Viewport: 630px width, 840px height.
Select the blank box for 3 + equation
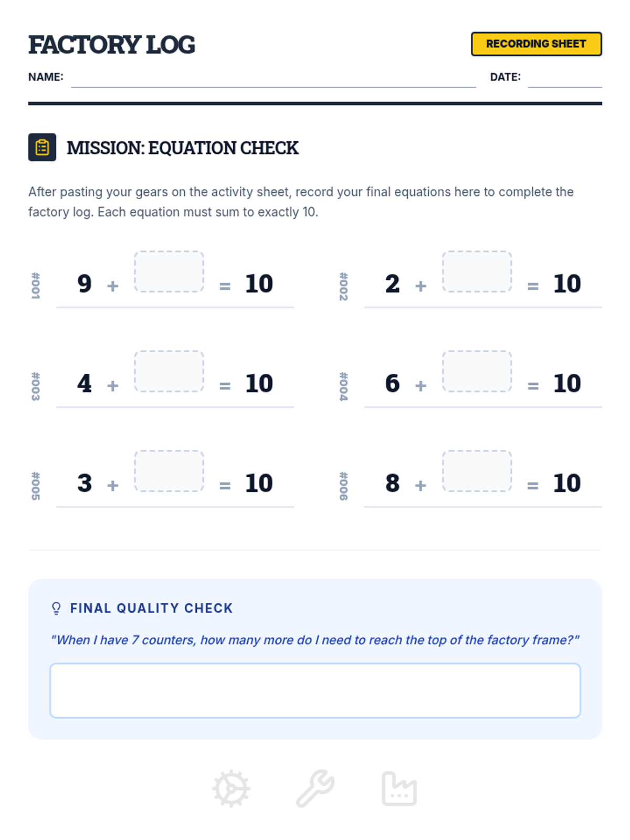pos(169,471)
